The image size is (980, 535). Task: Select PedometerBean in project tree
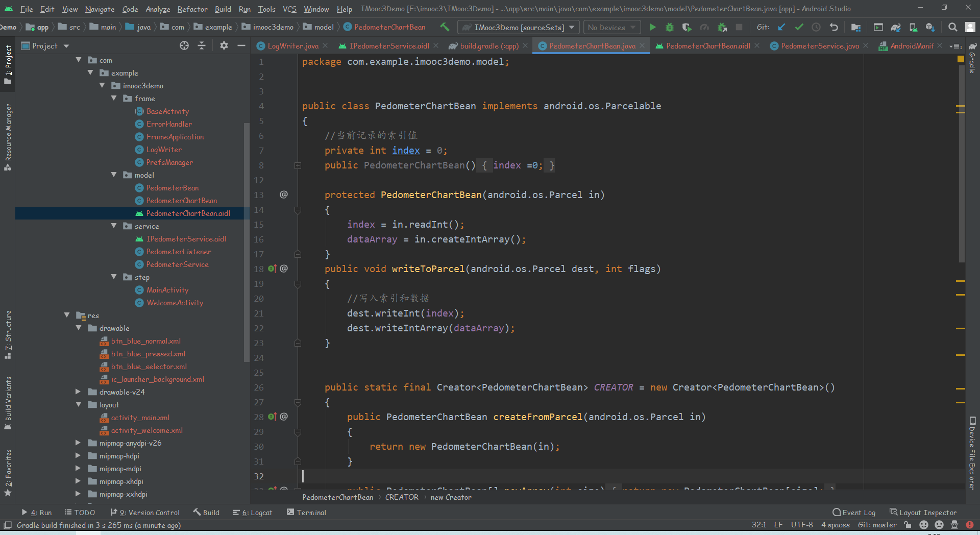click(x=173, y=187)
